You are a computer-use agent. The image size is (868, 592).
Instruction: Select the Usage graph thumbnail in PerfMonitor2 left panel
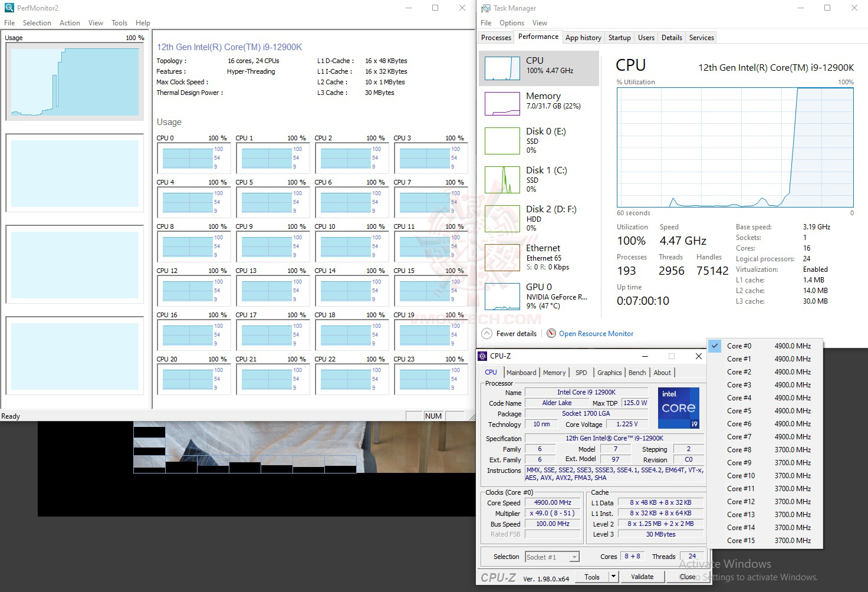tap(74, 82)
